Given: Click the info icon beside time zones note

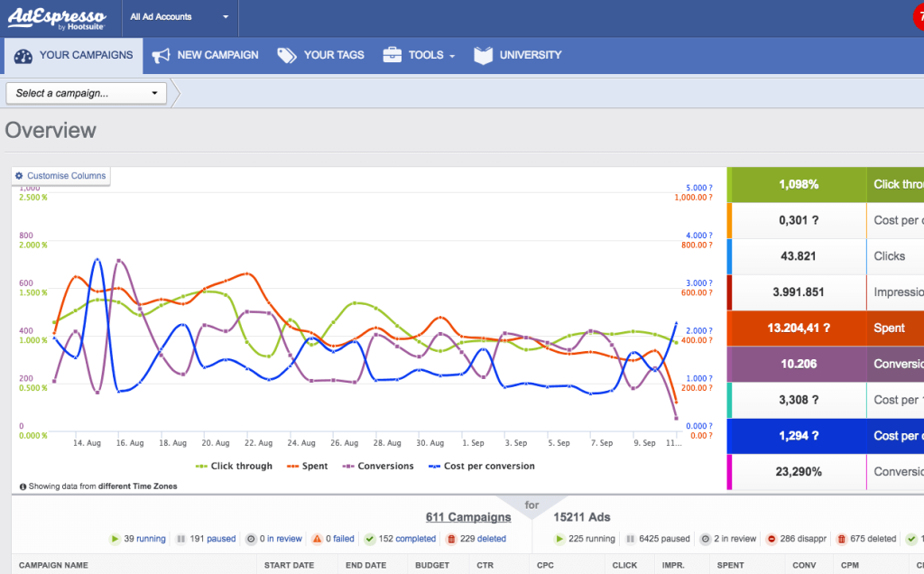Looking at the screenshot, I should point(23,486).
